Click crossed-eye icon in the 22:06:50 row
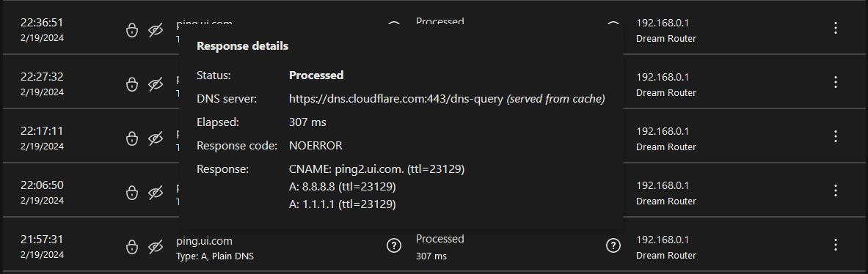 tap(156, 193)
